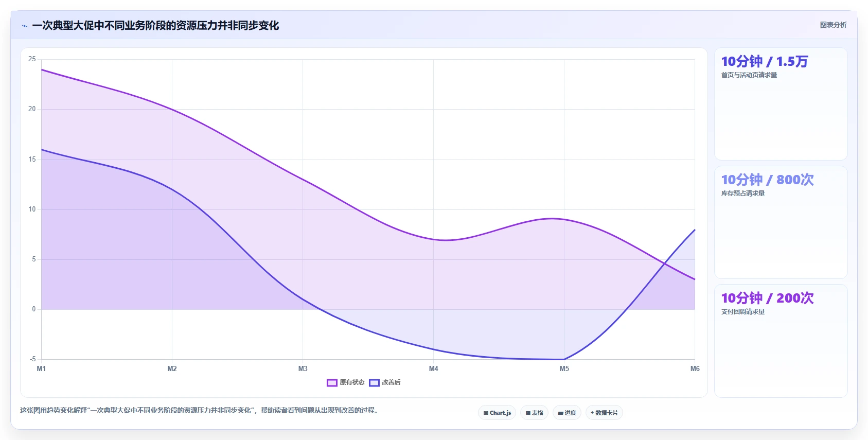Click the y-axis value 15

32,160
